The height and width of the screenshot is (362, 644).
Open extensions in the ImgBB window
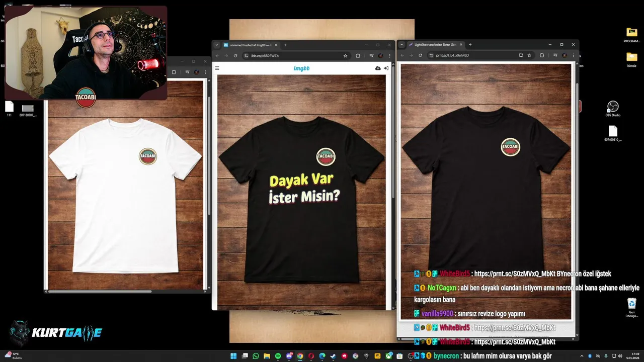[358, 56]
